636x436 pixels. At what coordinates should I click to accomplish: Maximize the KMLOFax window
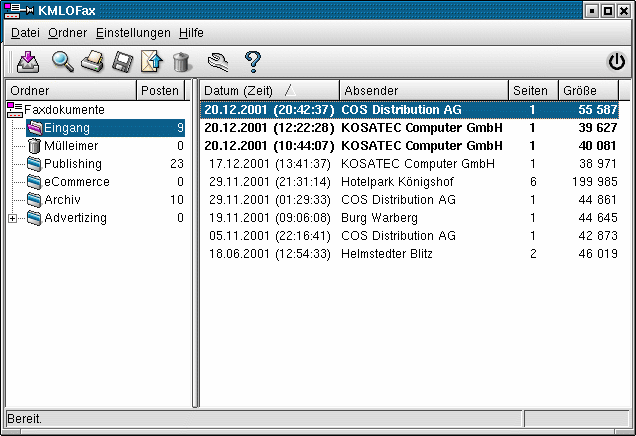click(x=608, y=11)
